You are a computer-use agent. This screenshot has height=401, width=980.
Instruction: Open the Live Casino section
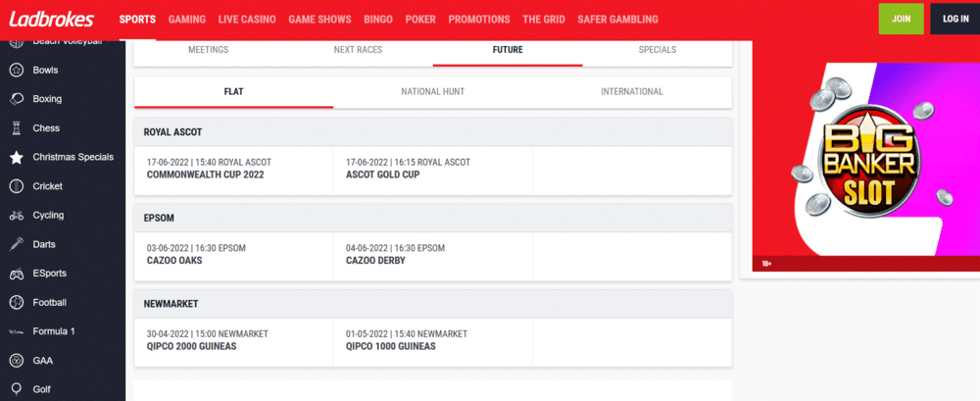tap(247, 20)
